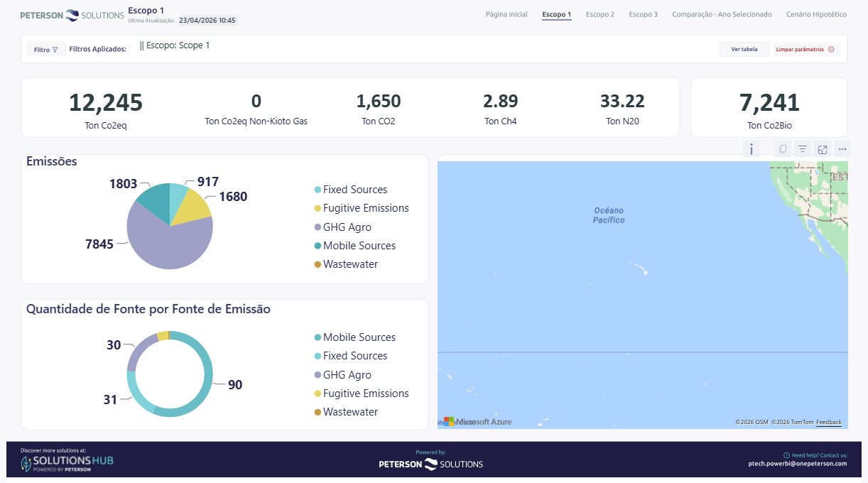The width and height of the screenshot is (868, 483).
Task: Click the Microsoft Azure logo on the map
Action: coord(477,422)
